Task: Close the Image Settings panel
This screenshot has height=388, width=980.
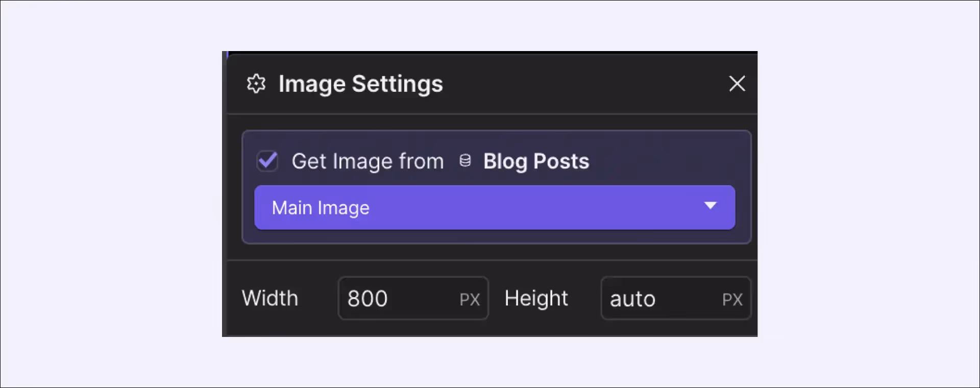Action: pos(737,84)
